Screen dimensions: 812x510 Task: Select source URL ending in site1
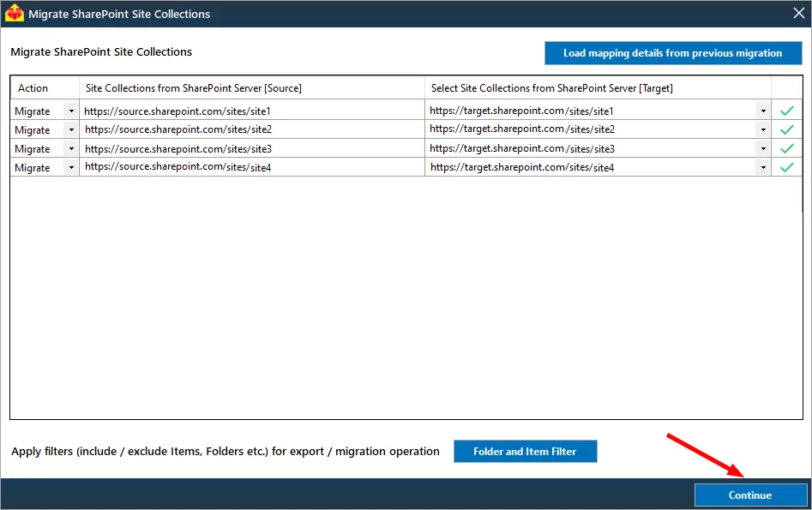tap(177, 111)
